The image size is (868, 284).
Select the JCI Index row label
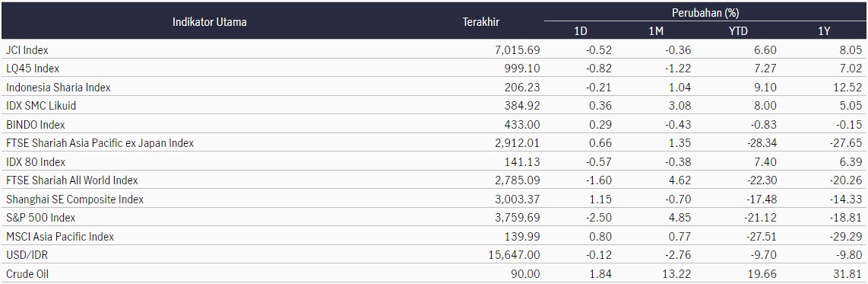tap(27, 50)
